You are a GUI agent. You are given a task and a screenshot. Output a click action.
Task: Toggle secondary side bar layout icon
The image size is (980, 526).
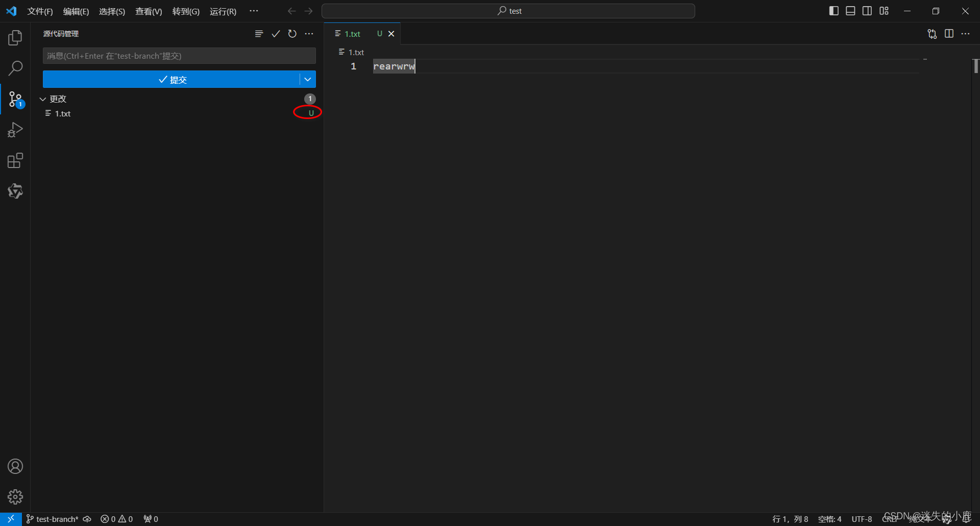(867, 11)
